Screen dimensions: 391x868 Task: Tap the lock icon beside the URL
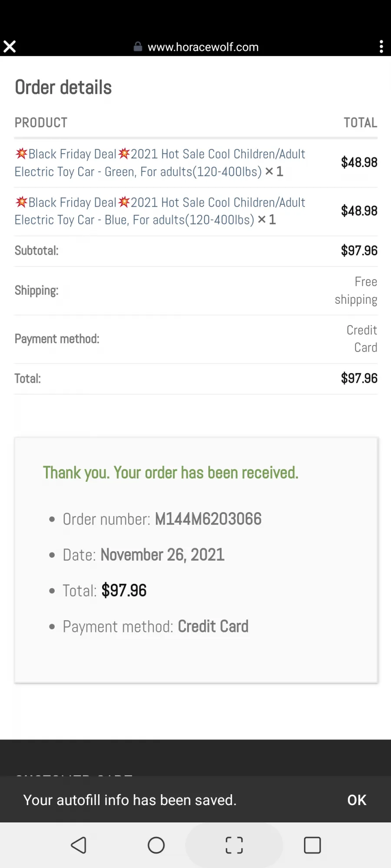[x=138, y=46]
